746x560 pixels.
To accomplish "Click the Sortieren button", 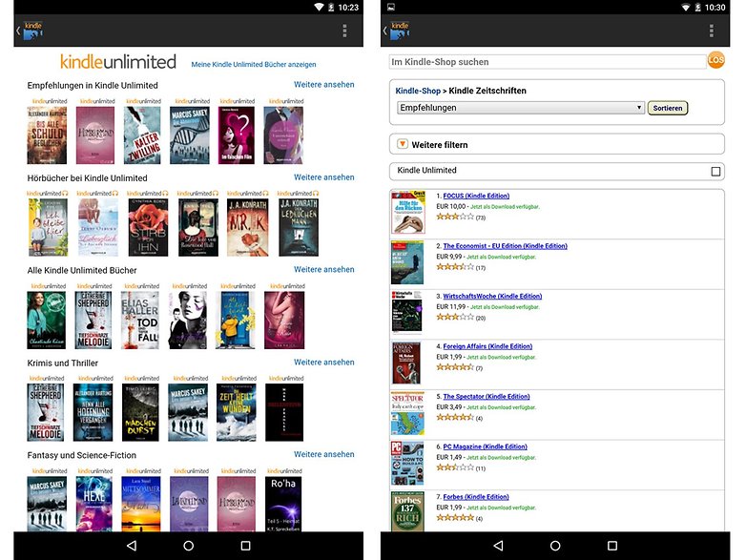I will 668,108.
